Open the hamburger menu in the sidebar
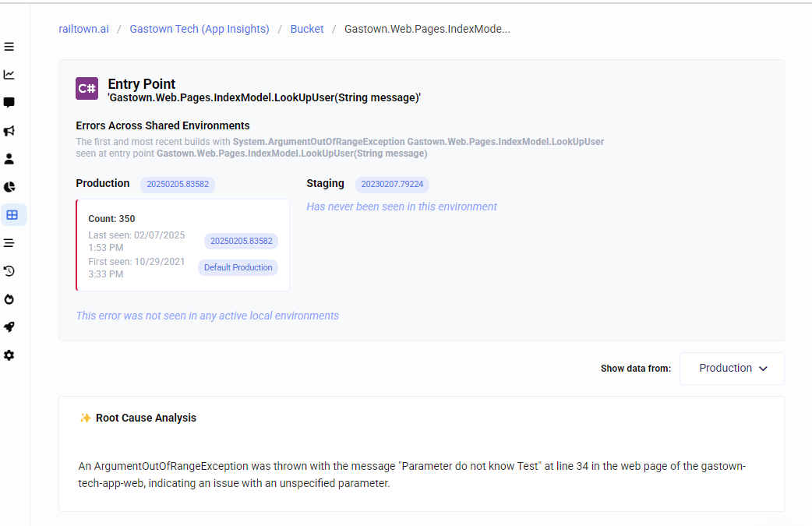The height and width of the screenshot is (526, 812). (x=9, y=47)
